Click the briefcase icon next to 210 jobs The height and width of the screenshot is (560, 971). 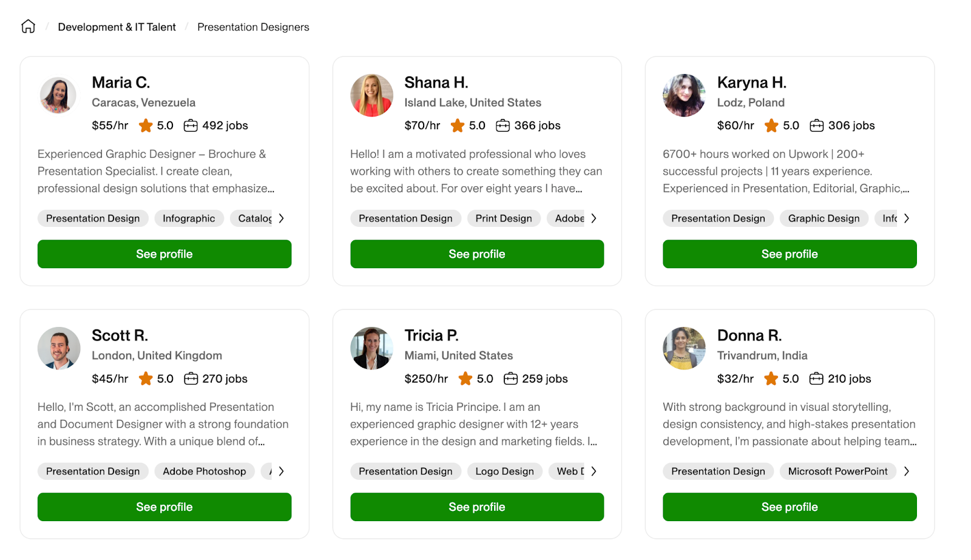pos(816,379)
